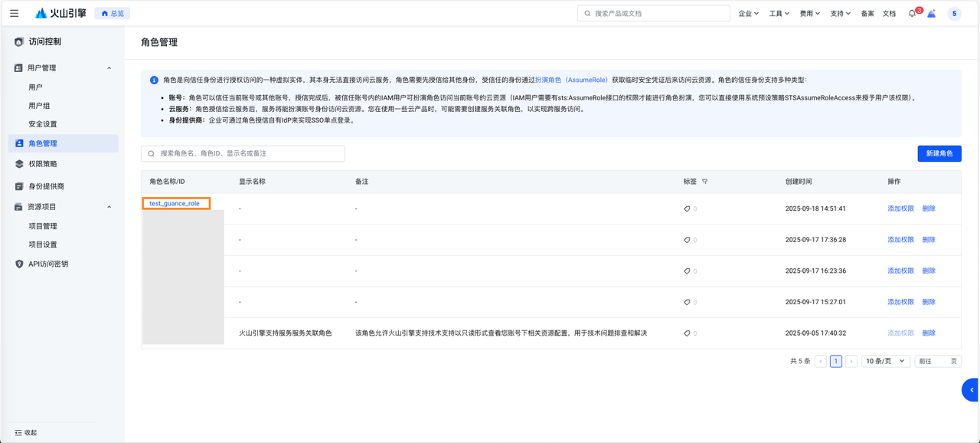Click 删除 in 15:27:01 row

point(929,302)
